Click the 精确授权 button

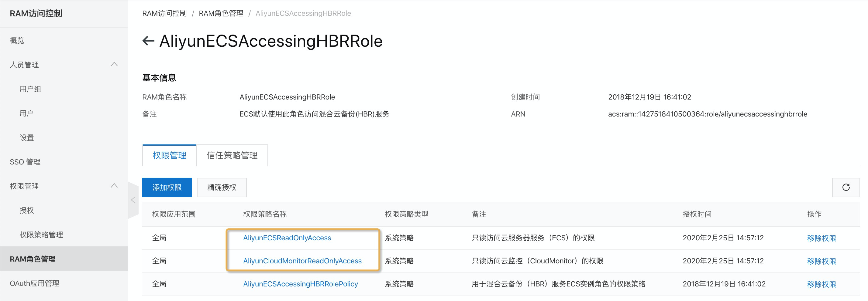(222, 187)
